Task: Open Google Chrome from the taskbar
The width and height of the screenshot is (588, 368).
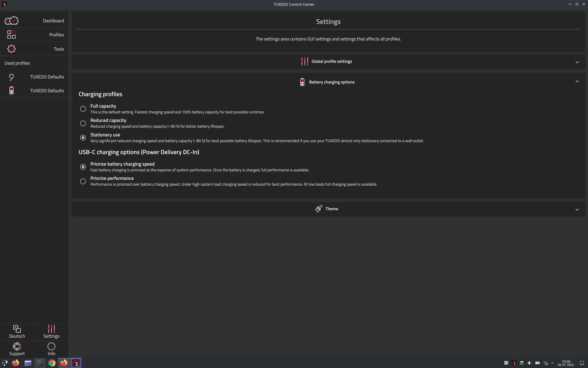Action: tap(52, 363)
